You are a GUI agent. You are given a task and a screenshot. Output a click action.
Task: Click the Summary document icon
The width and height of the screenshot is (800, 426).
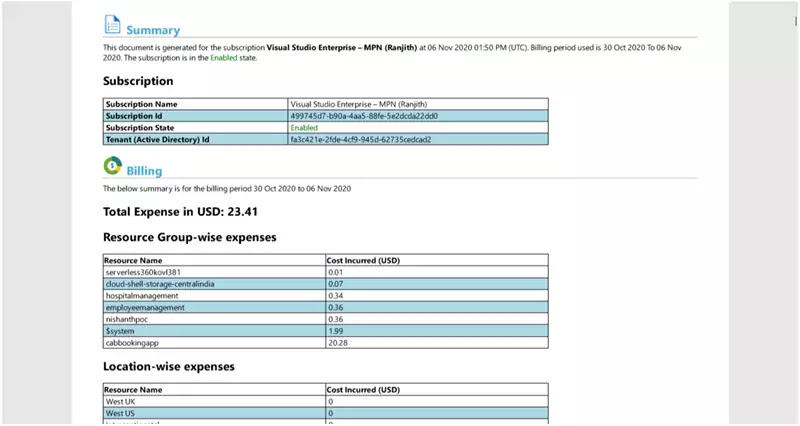pos(112,24)
